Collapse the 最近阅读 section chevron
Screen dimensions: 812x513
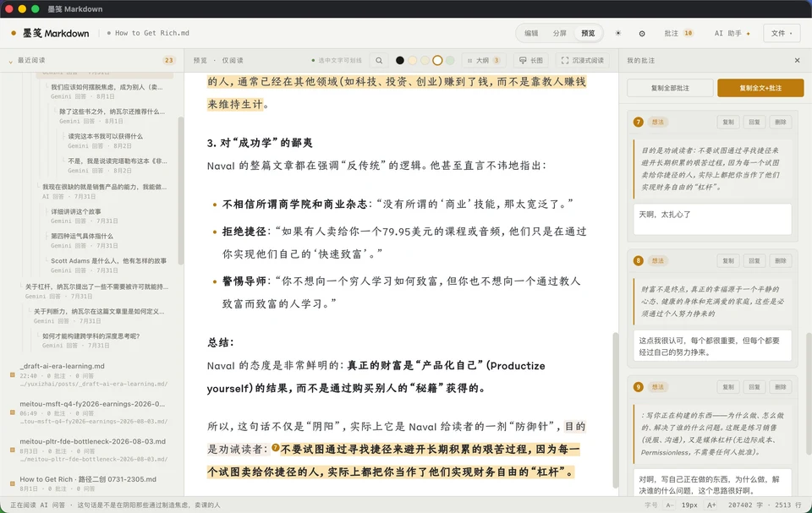click(x=10, y=61)
